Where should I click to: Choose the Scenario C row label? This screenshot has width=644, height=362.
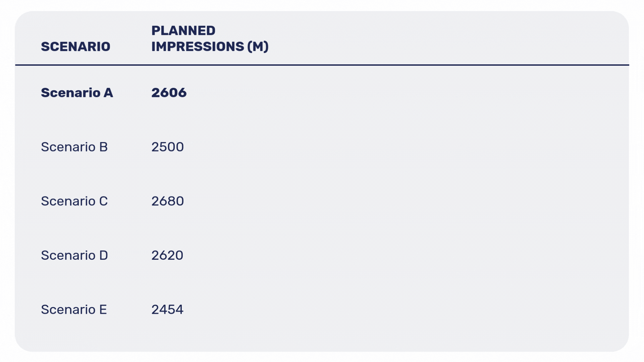click(x=74, y=201)
